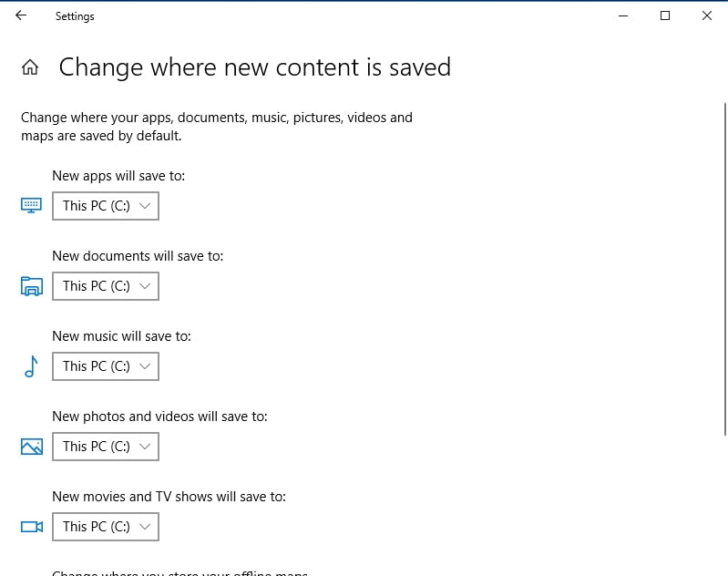
Task: Click the photos picture icon
Action: pyautogui.click(x=32, y=447)
